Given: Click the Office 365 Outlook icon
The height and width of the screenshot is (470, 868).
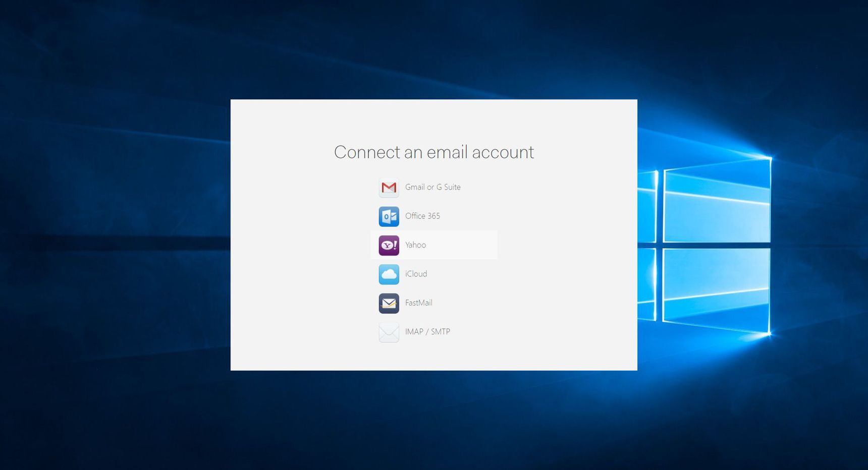Looking at the screenshot, I should pos(389,216).
